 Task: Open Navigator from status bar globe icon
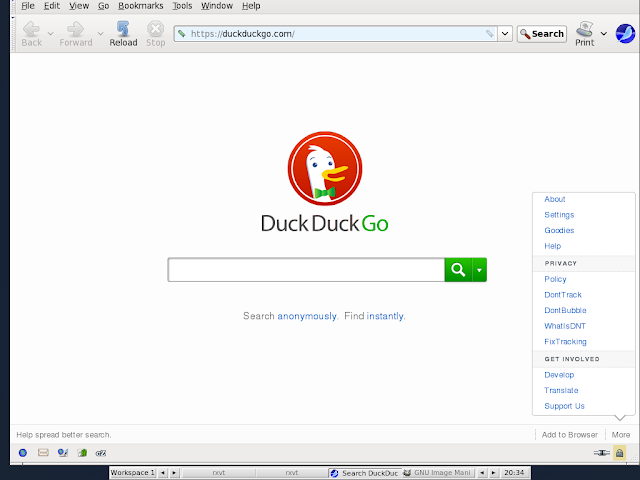pos(23,453)
